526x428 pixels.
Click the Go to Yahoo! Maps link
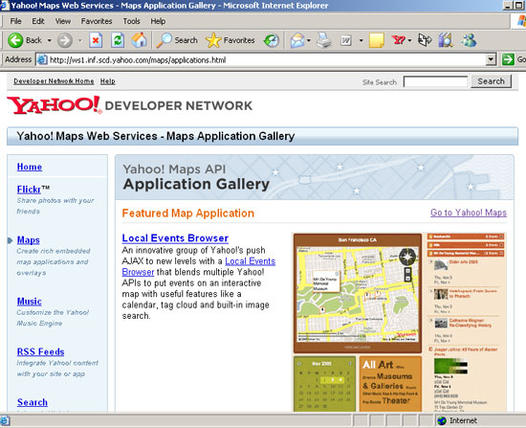tap(468, 212)
